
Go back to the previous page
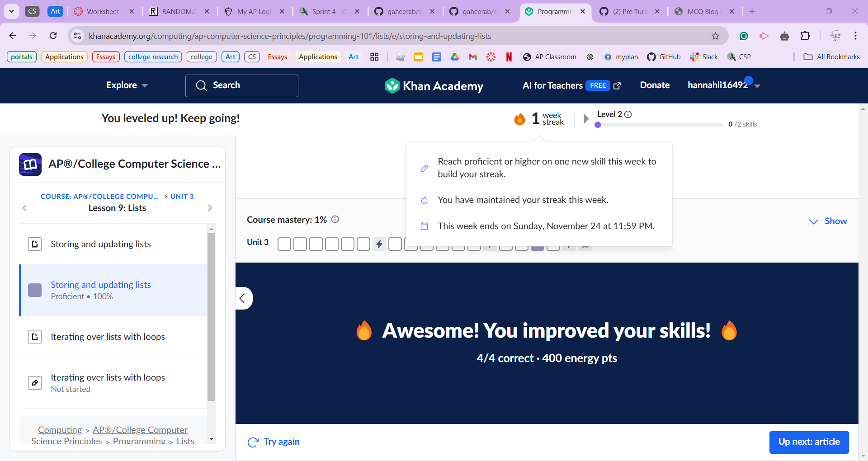click(x=13, y=36)
